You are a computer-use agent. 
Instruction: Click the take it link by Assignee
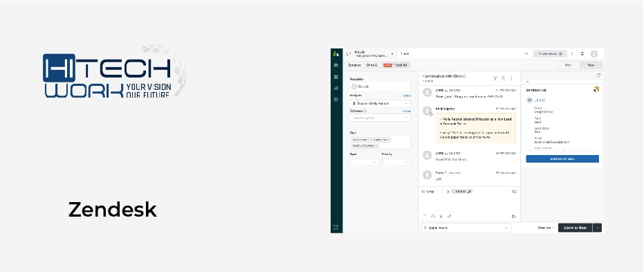point(407,96)
